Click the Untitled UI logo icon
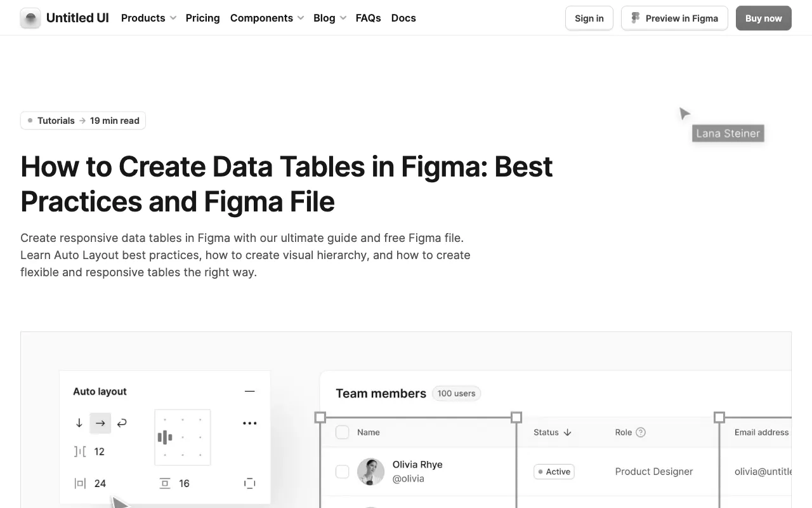 30,18
